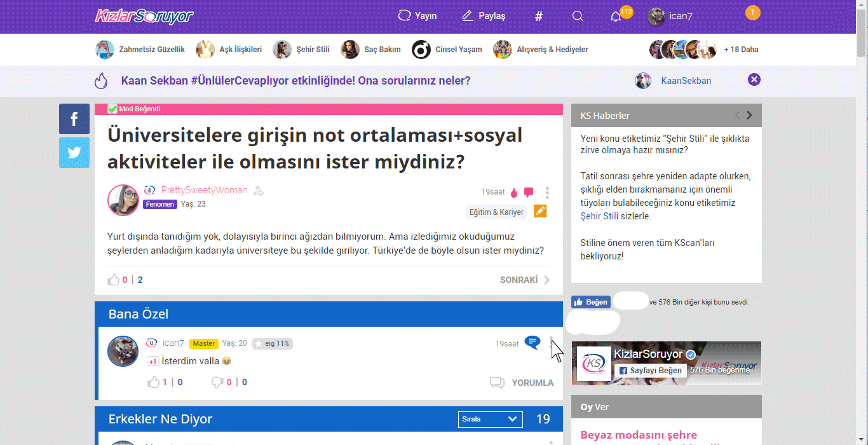Click the Facebook Beğen like button
This screenshot has width=868, height=445.
point(591,302)
